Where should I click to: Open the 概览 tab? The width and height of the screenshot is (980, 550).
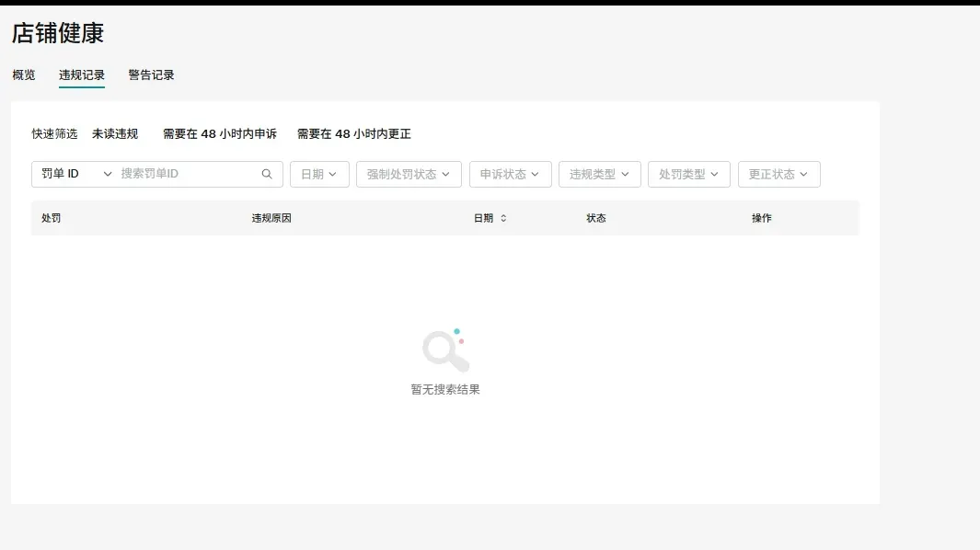point(24,75)
